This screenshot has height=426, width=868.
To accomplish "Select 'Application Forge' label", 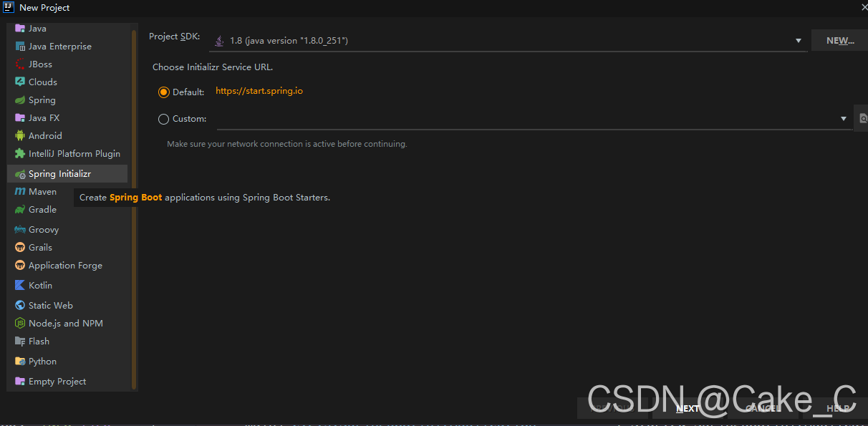I will [65, 266].
